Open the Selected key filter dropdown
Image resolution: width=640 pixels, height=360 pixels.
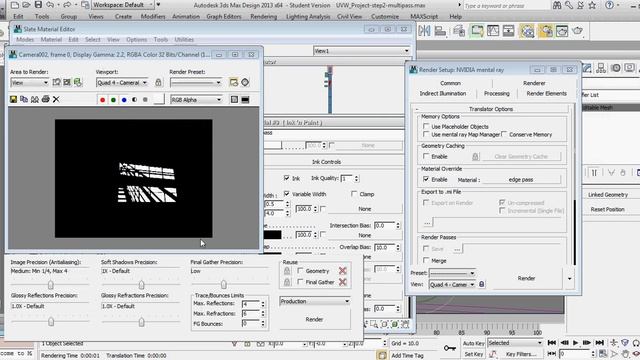515,343
